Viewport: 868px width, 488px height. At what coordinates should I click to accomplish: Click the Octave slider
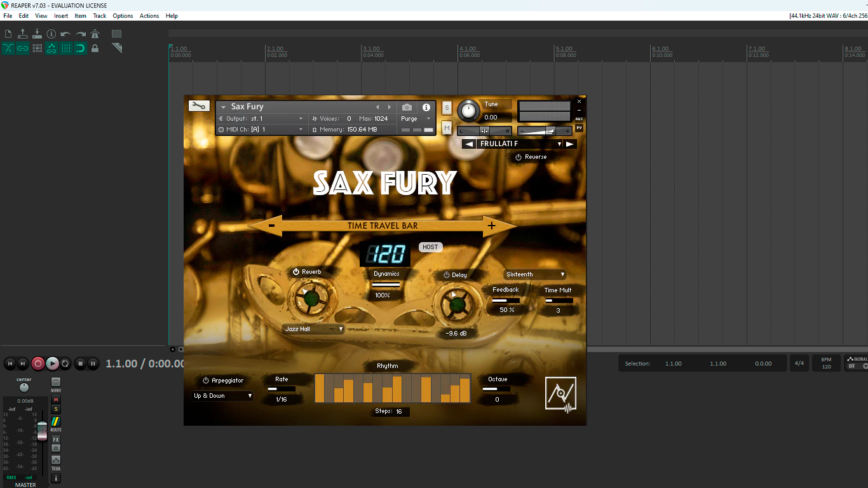497,389
